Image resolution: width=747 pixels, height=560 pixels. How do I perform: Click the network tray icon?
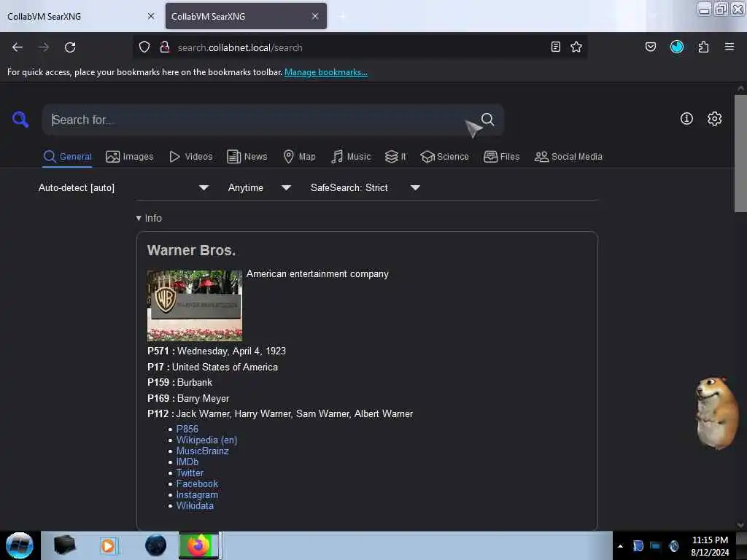656,546
